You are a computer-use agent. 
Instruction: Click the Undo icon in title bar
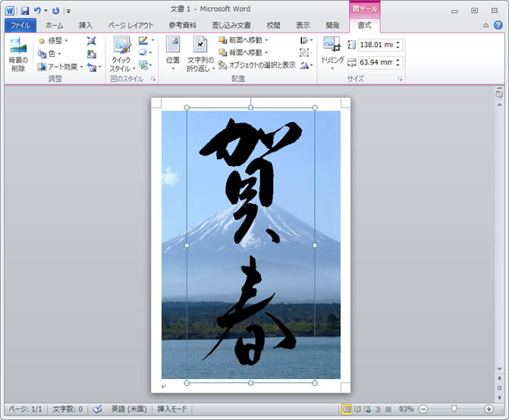[37, 11]
